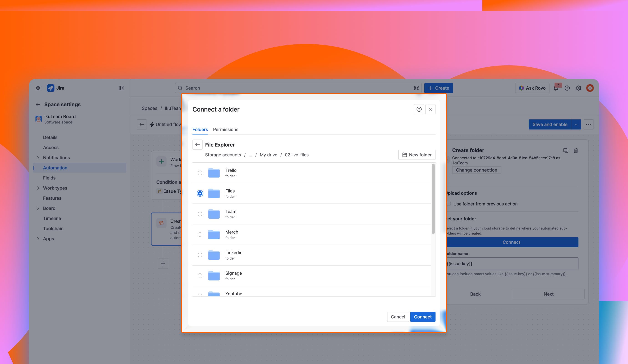Open the user profile avatar
This screenshot has height=364, width=628.
point(590,88)
